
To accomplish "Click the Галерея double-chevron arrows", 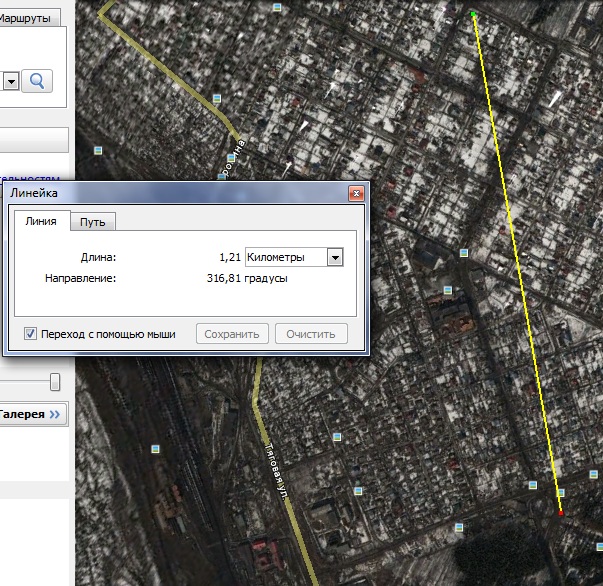I will 55,414.
